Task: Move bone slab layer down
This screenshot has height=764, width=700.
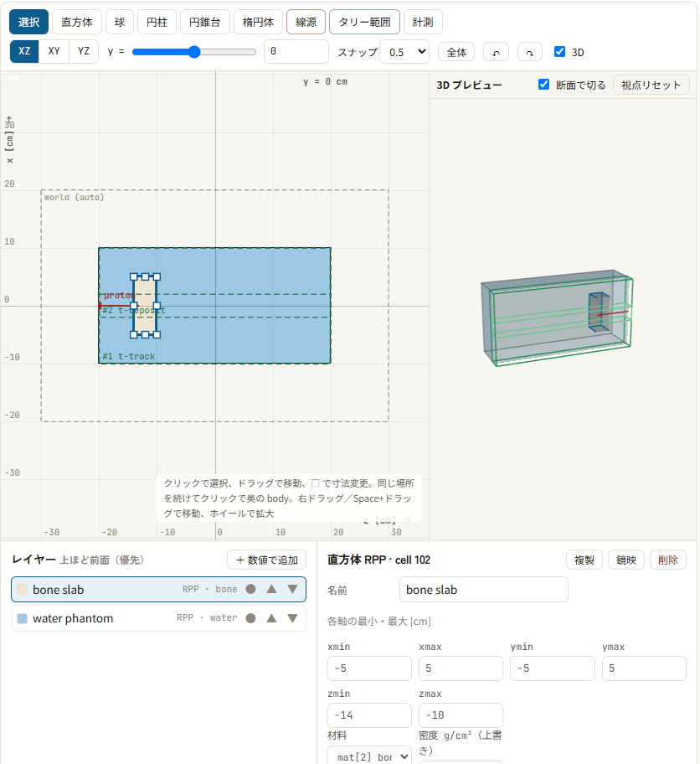Action: click(x=292, y=589)
